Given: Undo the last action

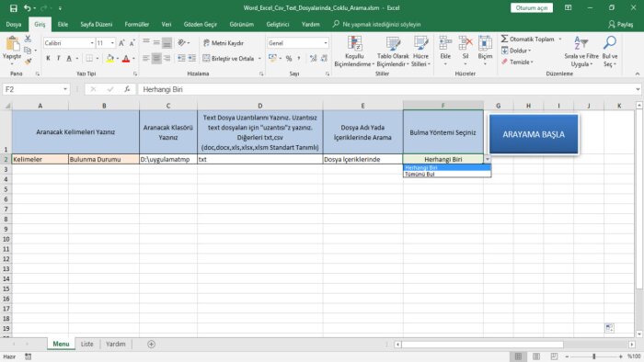Looking at the screenshot, I should click(27, 8).
